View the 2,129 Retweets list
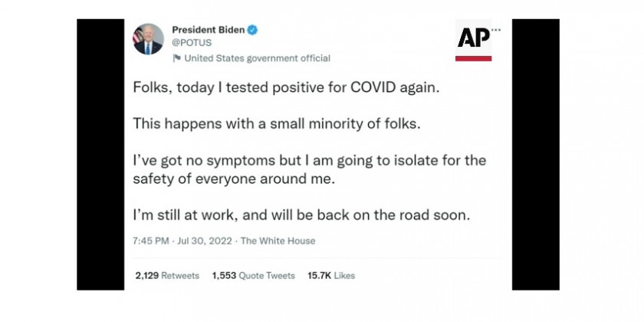 (167, 275)
